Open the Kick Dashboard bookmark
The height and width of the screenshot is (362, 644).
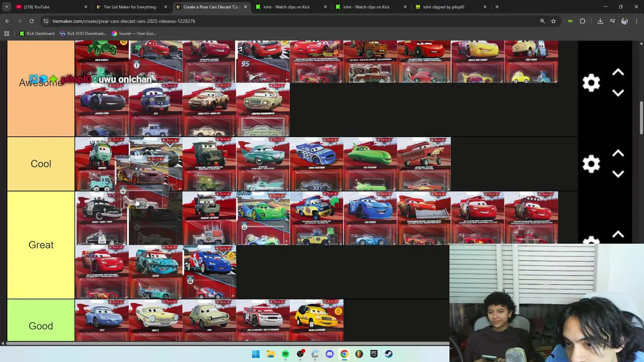37,34
